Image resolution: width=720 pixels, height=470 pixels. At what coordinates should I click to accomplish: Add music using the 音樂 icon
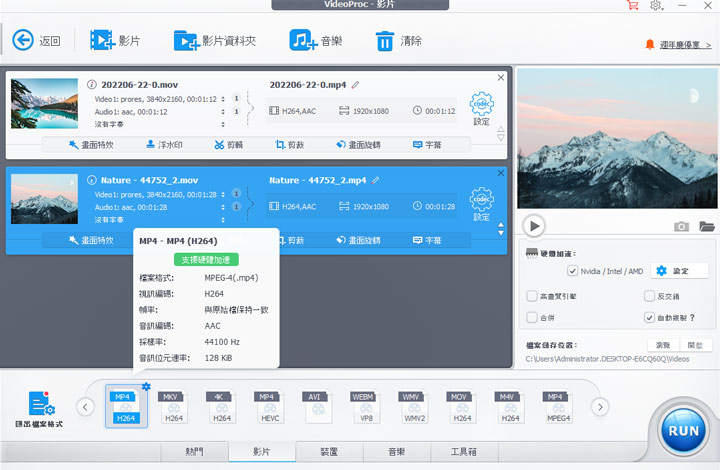(x=303, y=40)
